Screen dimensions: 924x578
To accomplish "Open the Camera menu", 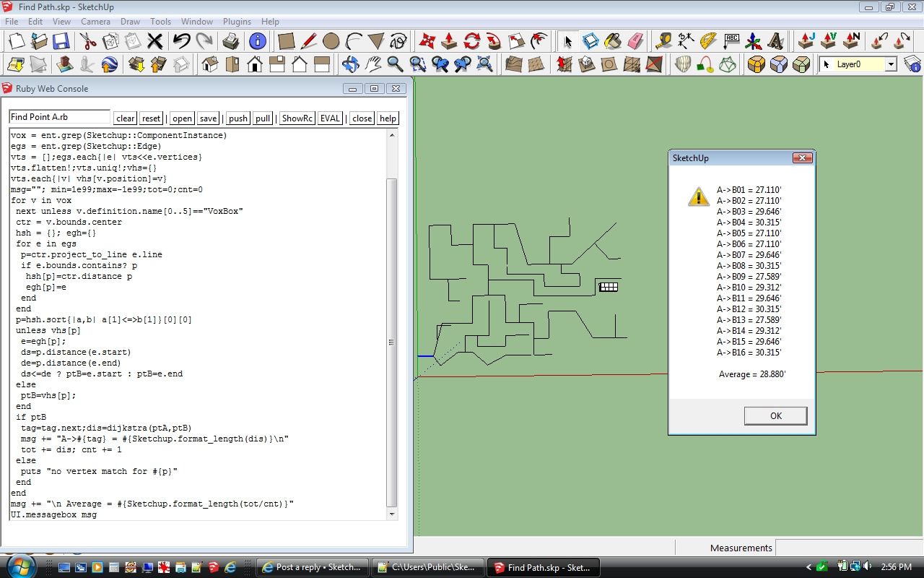I will [x=95, y=22].
